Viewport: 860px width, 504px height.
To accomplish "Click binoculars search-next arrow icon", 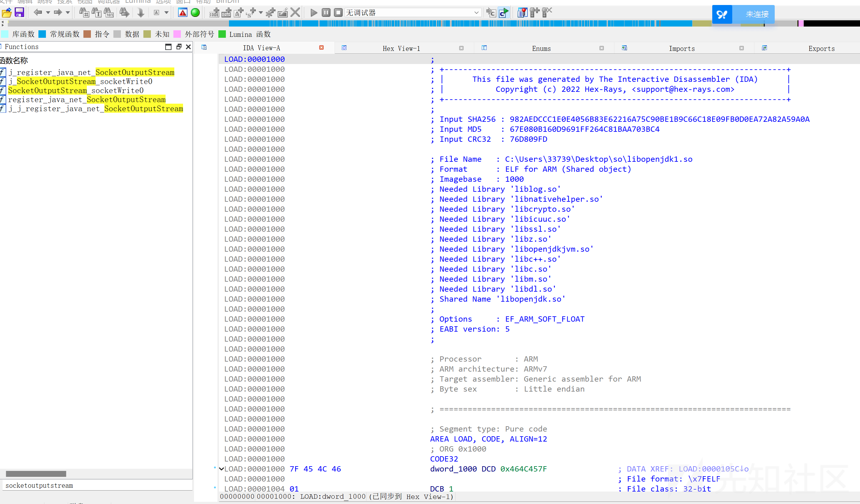I will 124,12.
